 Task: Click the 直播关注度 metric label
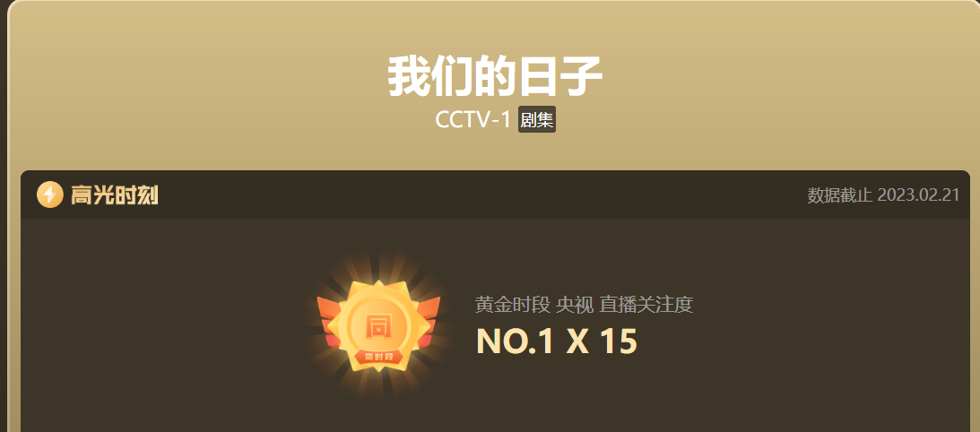tap(646, 305)
